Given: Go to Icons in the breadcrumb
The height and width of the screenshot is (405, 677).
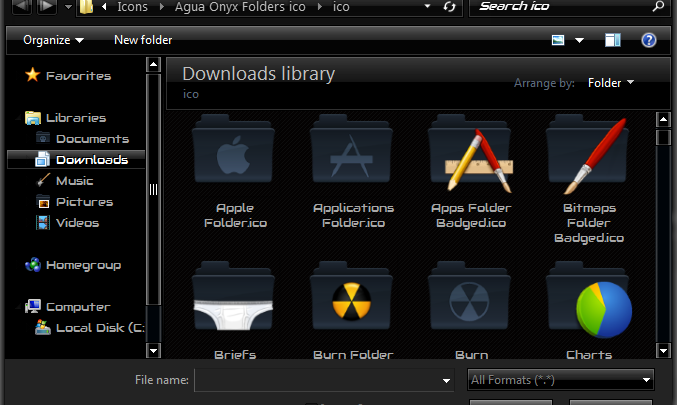Looking at the screenshot, I should click(x=133, y=7).
